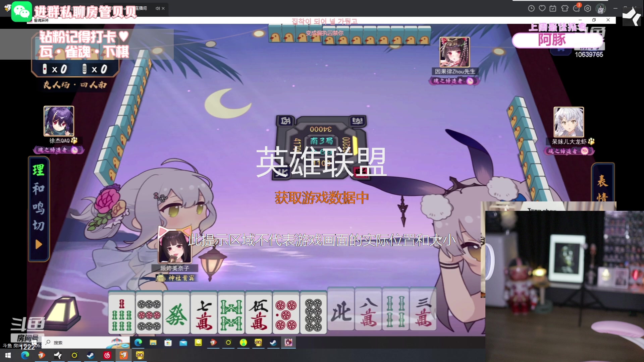Close the live room tab
This screenshot has width=644, height=362.
click(163, 8)
